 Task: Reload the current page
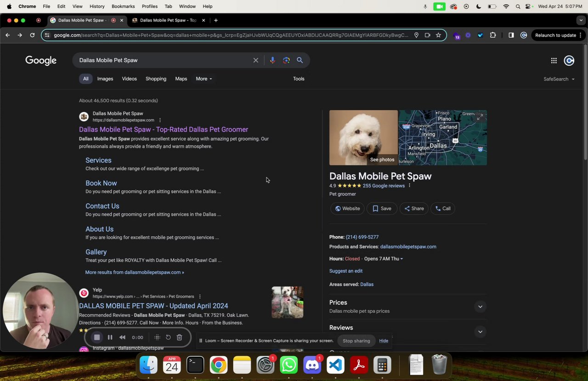tap(32, 35)
